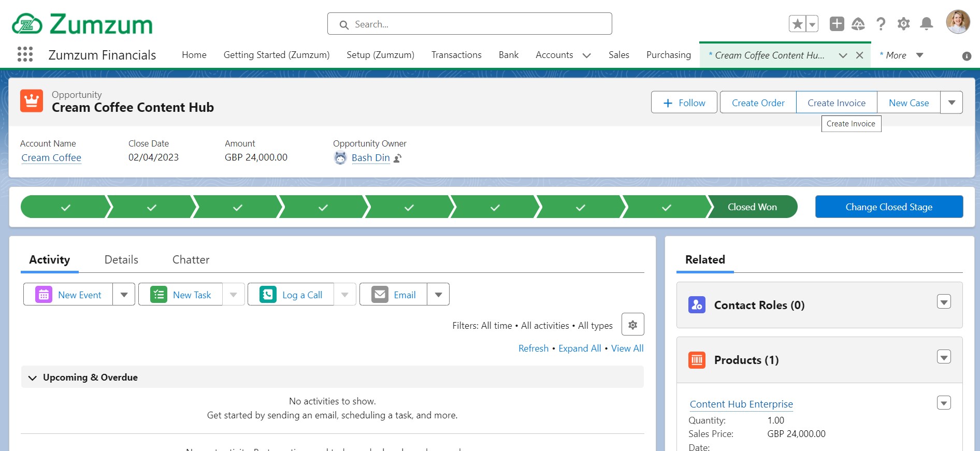Image resolution: width=980 pixels, height=451 pixels.
Task: Open Content Hub Enterprise row actions dropdown
Action: click(944, 402)
